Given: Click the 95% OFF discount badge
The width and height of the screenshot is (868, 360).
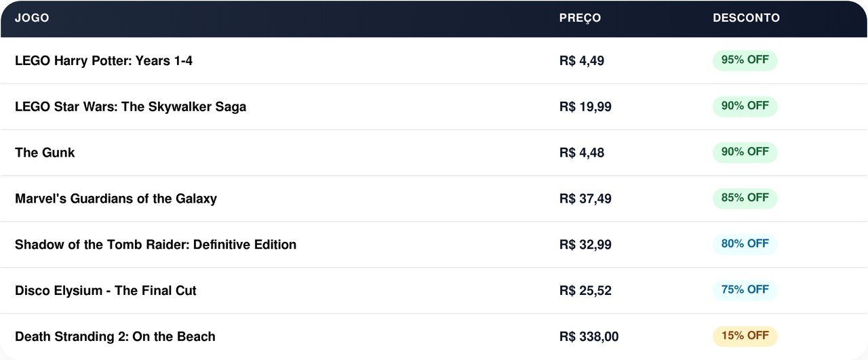Looking at the screenshot, I should [x=745, y=60].
